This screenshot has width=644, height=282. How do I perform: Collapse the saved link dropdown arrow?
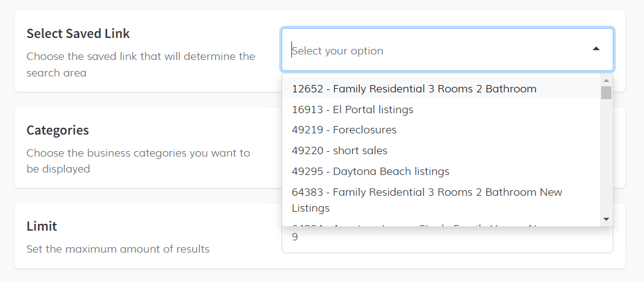596,49
